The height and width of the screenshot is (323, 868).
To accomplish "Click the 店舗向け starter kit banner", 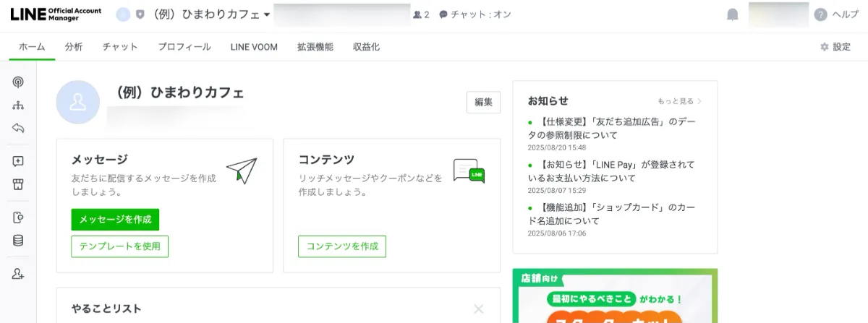I will (615, 296).
